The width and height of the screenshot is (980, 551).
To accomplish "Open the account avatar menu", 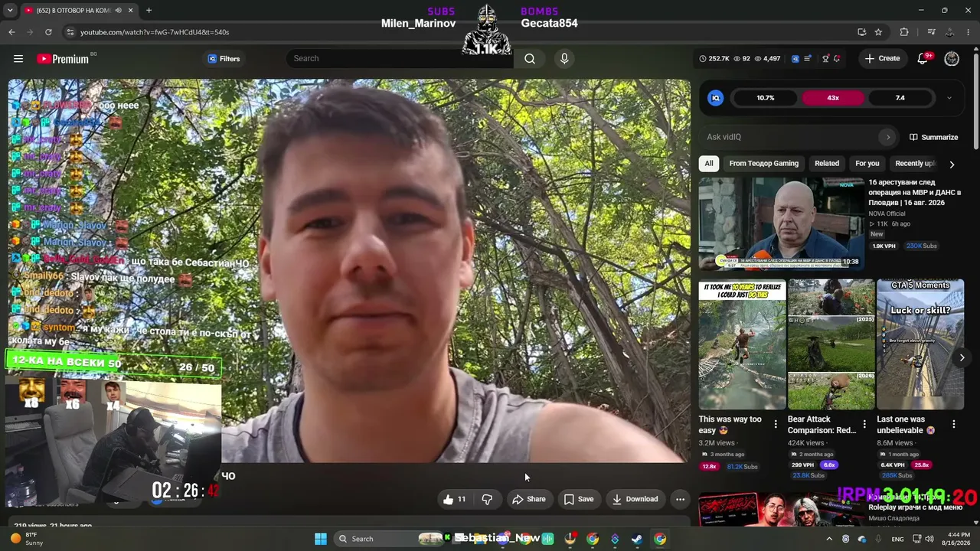I will coord(952,59).
